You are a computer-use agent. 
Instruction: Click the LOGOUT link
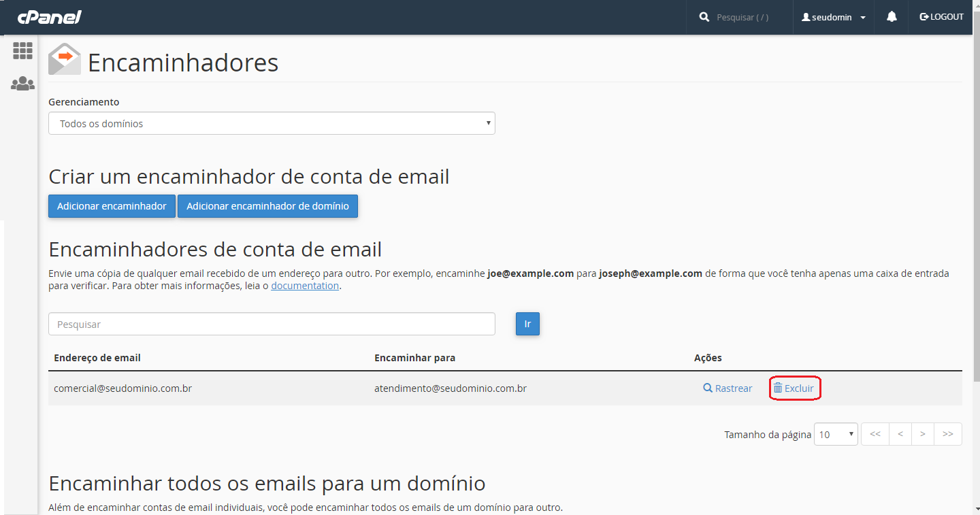tap(942, 17)
